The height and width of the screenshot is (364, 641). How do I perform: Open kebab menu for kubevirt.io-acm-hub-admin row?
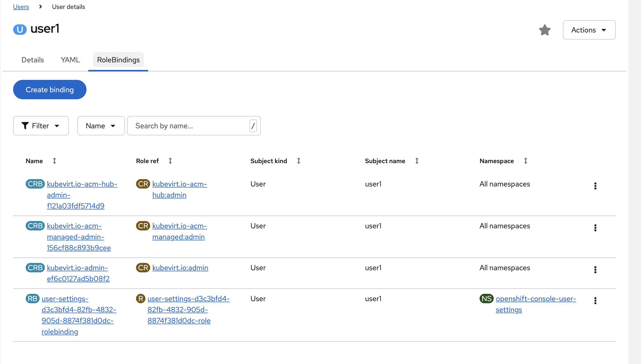595,186
